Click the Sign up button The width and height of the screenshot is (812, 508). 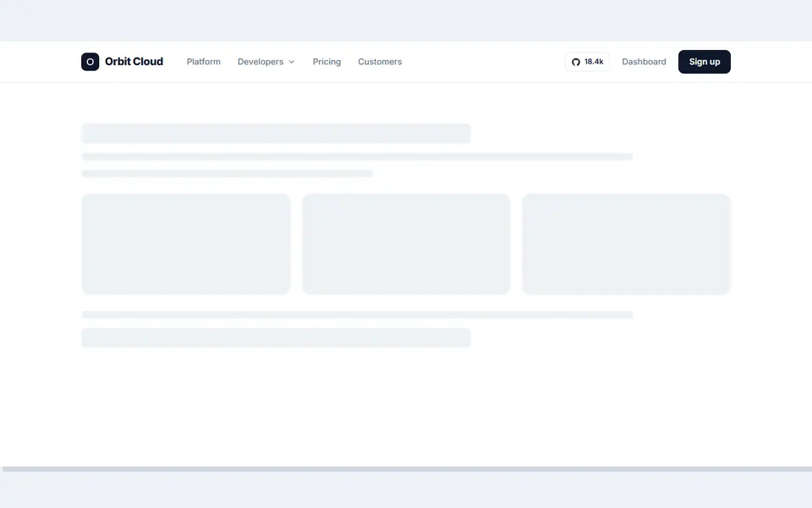pyautogui.click(x=705, y=62)
